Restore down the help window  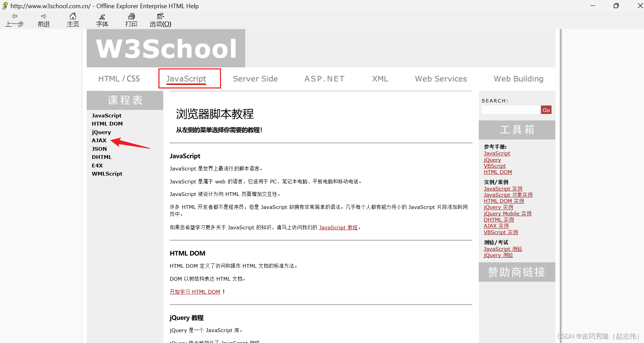[x=616, y=6]
